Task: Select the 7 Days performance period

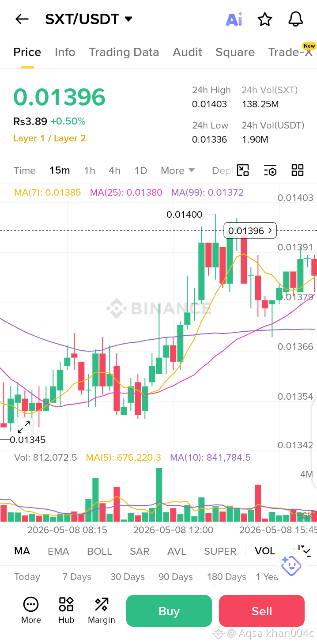Action: tap(77, 577)
